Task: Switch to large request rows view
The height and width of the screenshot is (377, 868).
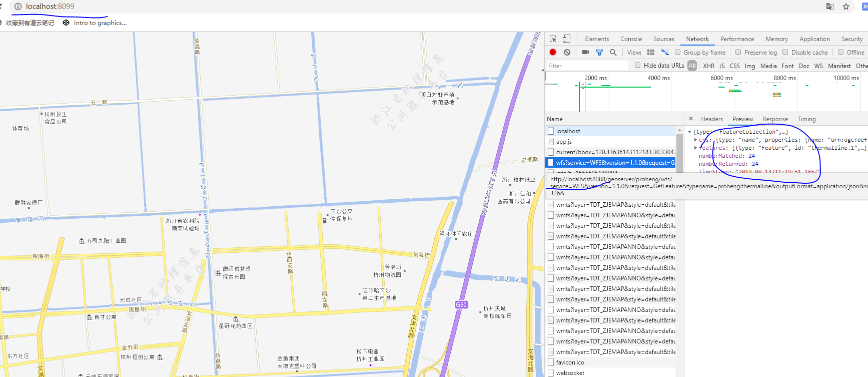Action: point(651,52)
